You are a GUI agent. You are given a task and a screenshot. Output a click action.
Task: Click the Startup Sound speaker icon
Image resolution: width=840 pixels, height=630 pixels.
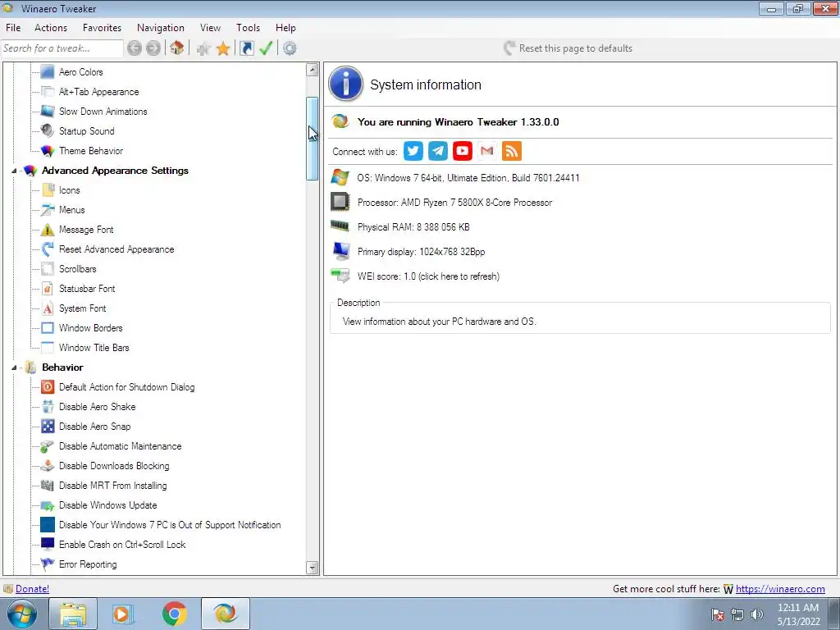point(48,130)
